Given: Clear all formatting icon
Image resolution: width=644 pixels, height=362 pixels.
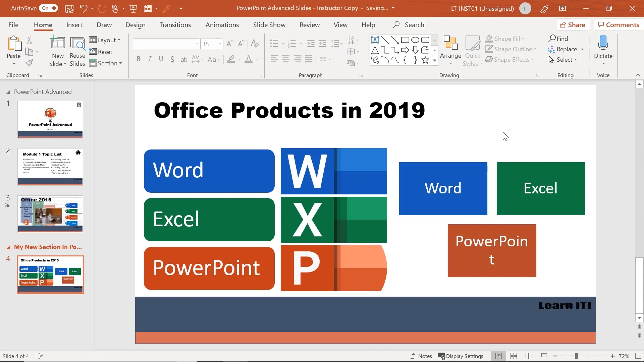Looking at the screenshot, I should [x=255, y=44].
